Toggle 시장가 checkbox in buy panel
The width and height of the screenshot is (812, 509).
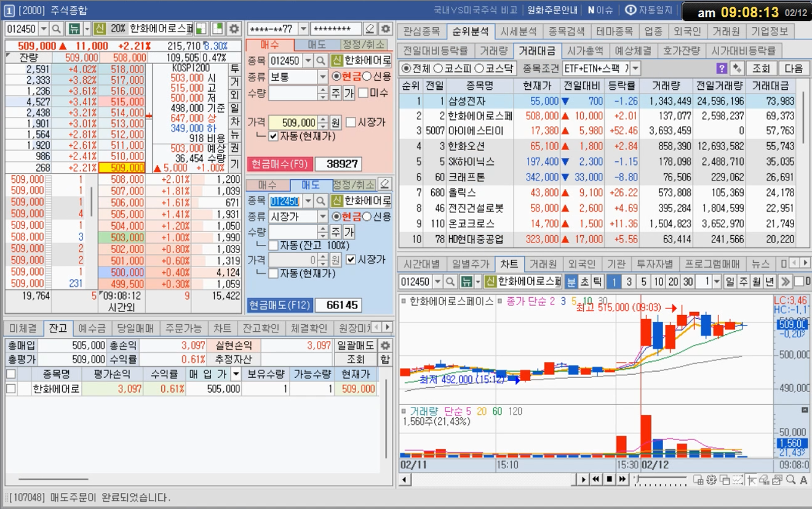pos(351,122)
